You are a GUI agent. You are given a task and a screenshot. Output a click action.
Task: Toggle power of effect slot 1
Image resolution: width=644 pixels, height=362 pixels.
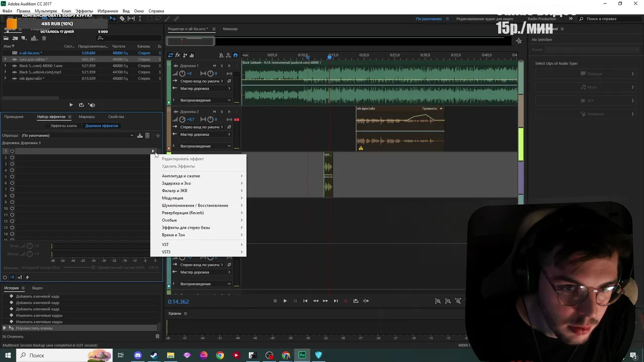(12, 151)
